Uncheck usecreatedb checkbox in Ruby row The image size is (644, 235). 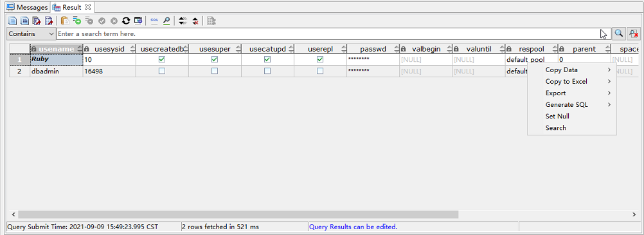pyautogui.click(x=162, y=59)
